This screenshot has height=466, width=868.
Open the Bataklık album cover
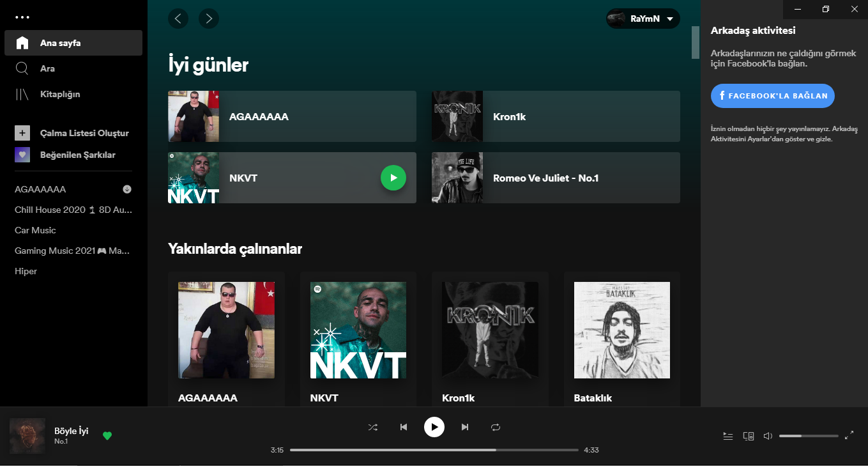[x=622, y=330]
